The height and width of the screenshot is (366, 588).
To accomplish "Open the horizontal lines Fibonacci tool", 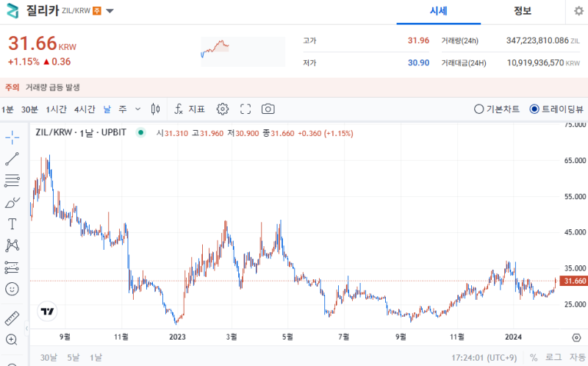I will [12, 180].
